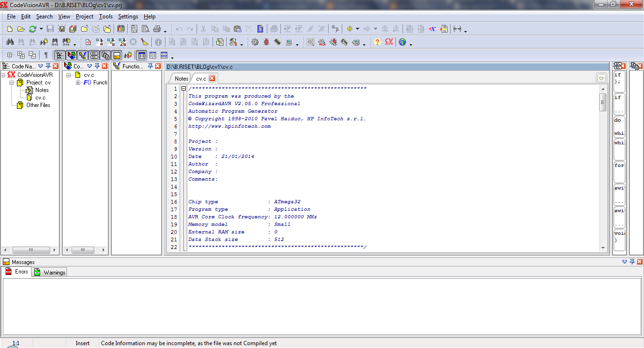Select the Notes item in project tree
The image size is (644, 348).
[x=42, y=90]
